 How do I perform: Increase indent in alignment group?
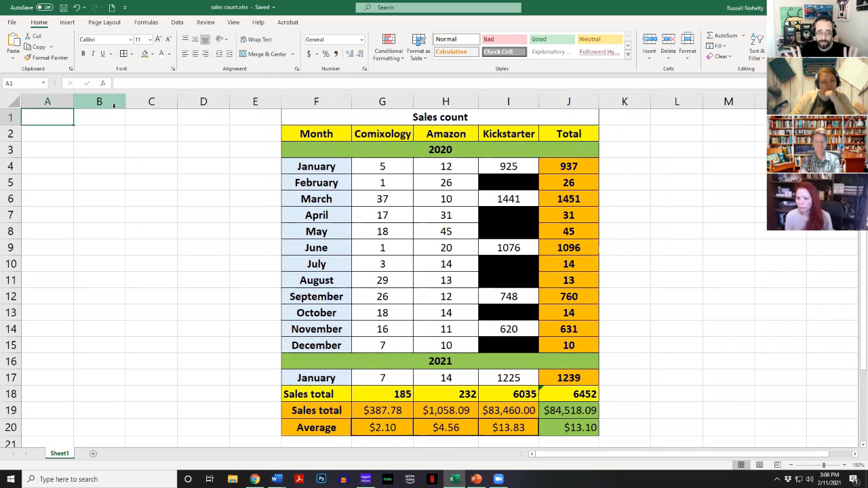pyautogui.click(x=229, y=54)
